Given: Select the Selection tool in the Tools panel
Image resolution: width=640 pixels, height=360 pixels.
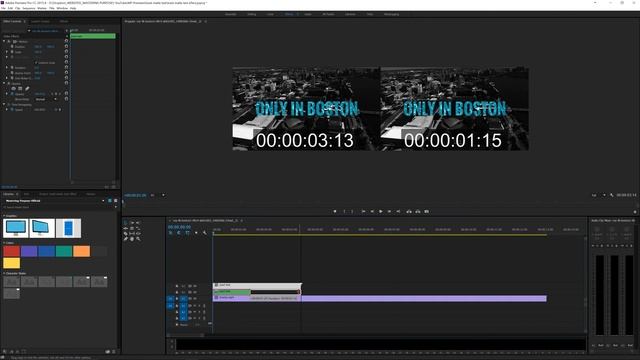Looking at the screenshot, I should click(125, 222).
